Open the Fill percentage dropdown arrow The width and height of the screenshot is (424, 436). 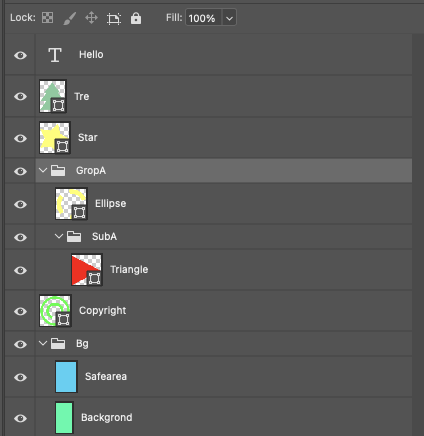[x=229, y=18]
